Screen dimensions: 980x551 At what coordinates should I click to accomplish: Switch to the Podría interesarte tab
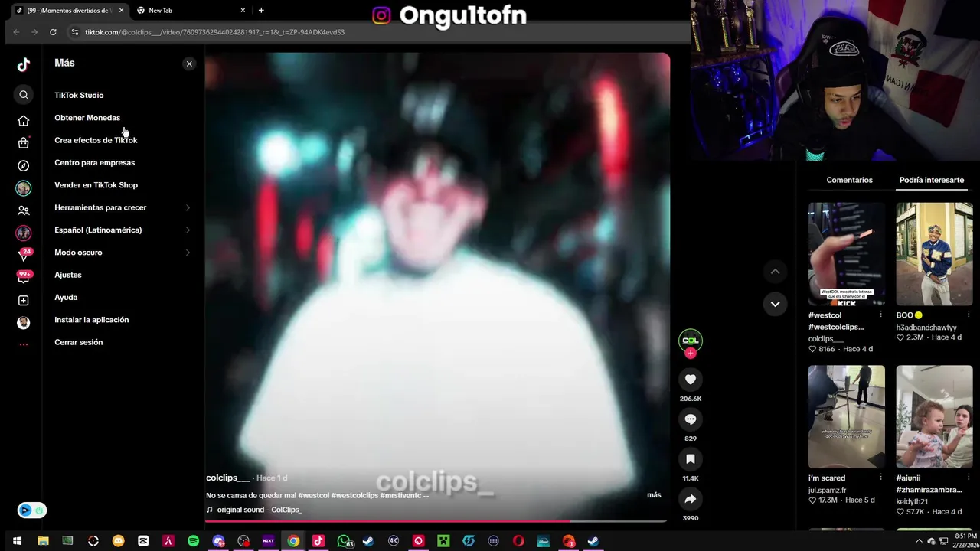pos(931,180)
